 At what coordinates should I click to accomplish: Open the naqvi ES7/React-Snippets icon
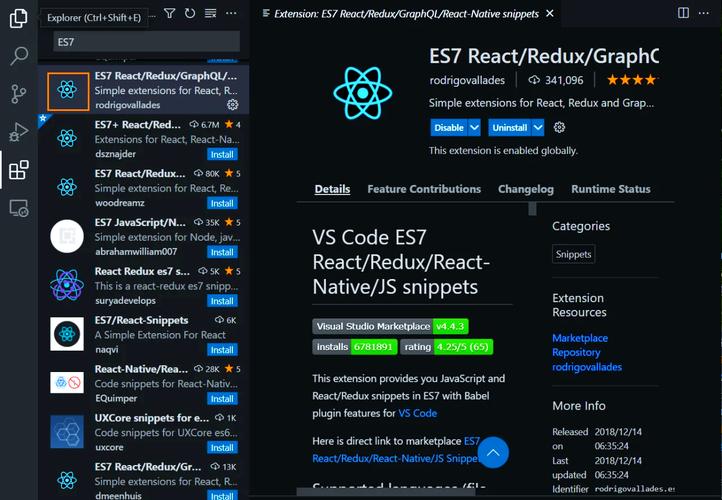[x=67, y=334]
